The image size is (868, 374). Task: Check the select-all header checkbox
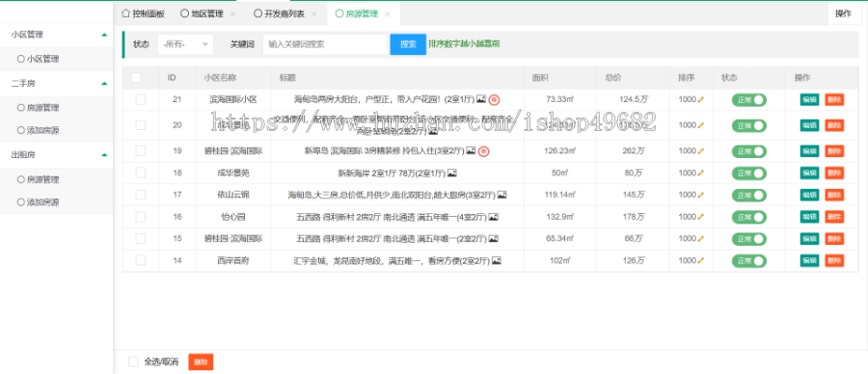point(136,78)
